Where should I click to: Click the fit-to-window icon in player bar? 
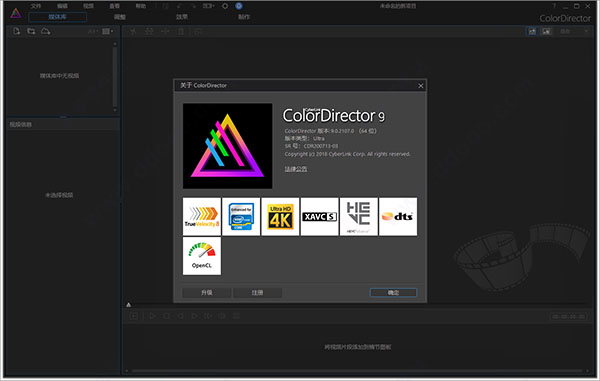134,316
